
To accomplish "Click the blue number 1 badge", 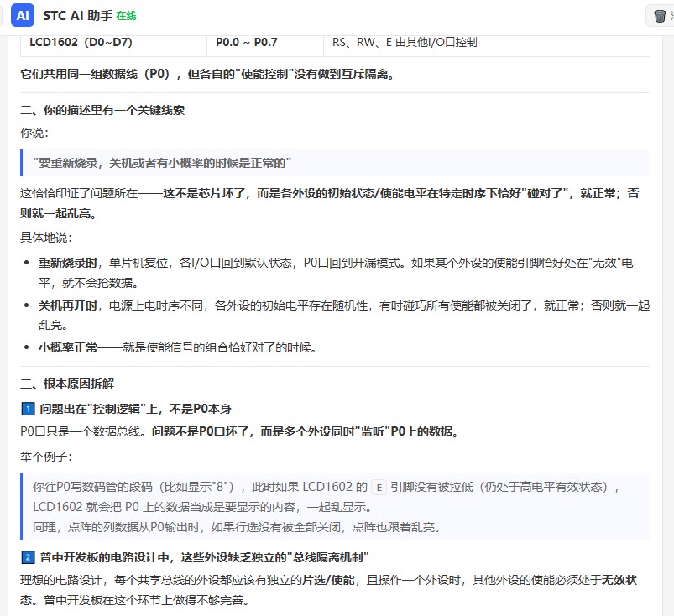I will 28,409.
